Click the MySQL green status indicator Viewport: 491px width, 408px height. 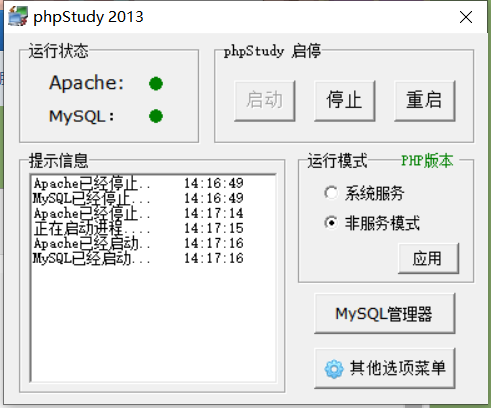tap(156, 116)
